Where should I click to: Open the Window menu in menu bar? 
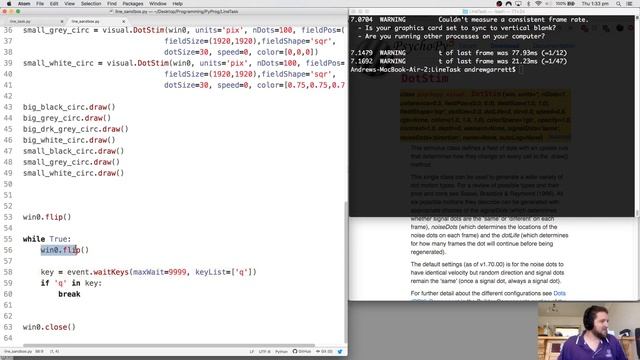[x=158, y=4]
